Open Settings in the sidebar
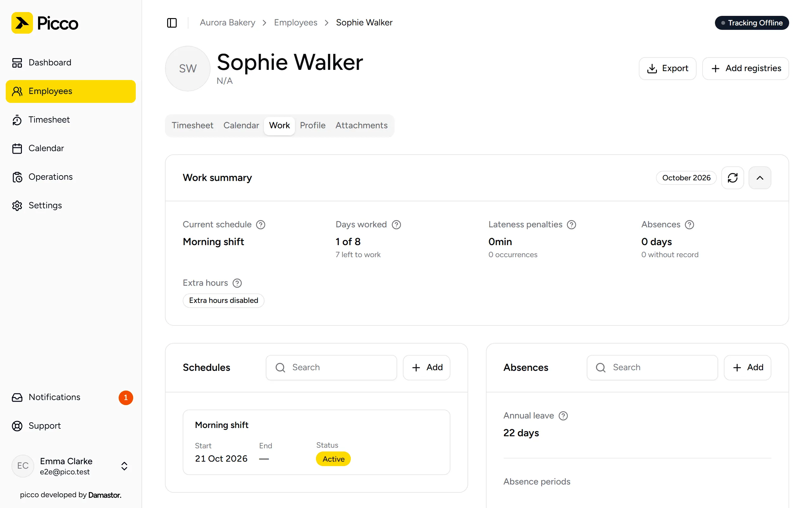Screen dimensions: 812x508 [70, 205]
